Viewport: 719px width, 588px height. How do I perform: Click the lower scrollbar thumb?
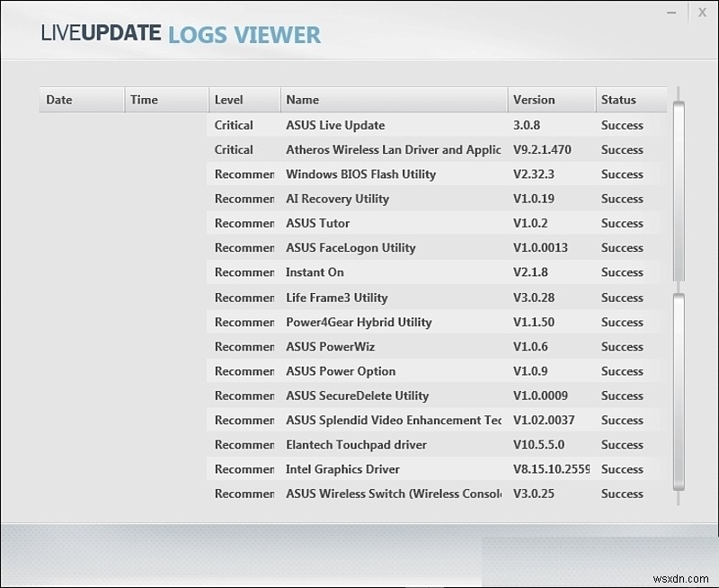(x=679, y=392)
